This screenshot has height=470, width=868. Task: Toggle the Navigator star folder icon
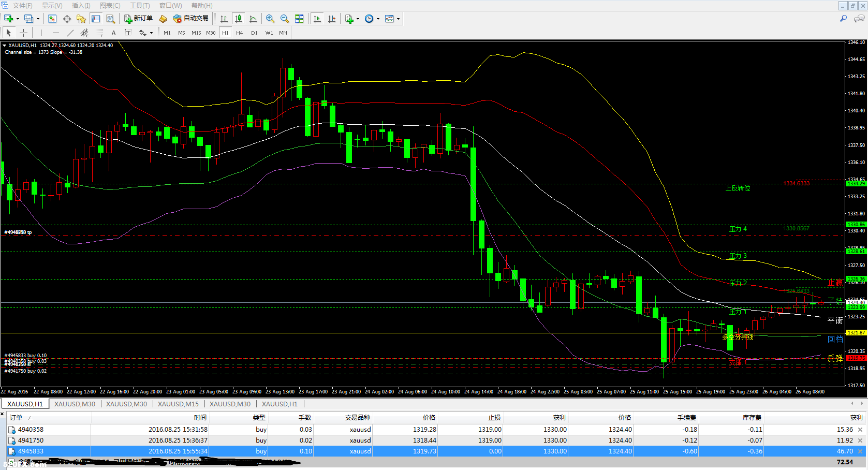[81, 19]
